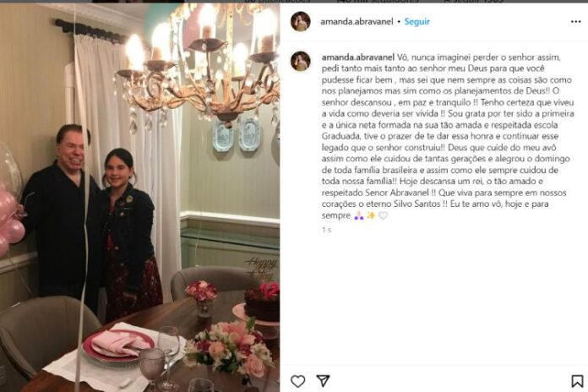
Task: Share post via paper plane icon
Action: (x=323, y=381)
